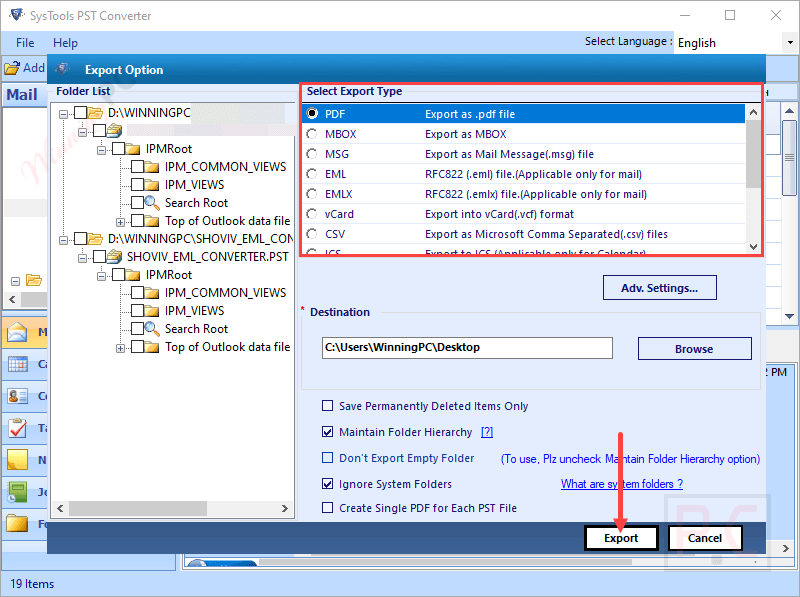The width and height of the screenshot is (800, 597).
Task: Click export type list scroll down arrow
Action: click(753, 247)
